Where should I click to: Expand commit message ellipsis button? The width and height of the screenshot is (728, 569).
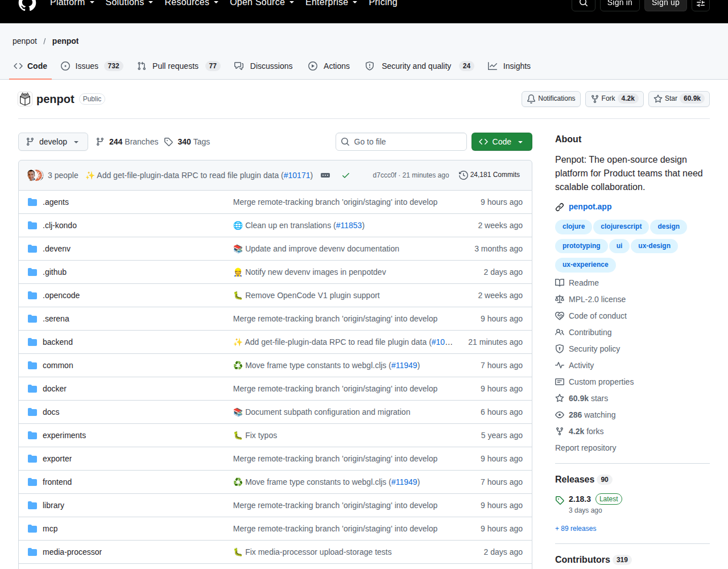coord(325,175)
